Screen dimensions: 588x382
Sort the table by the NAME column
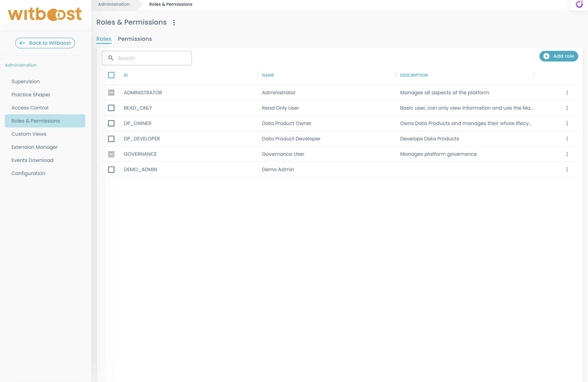coord(268,75)
